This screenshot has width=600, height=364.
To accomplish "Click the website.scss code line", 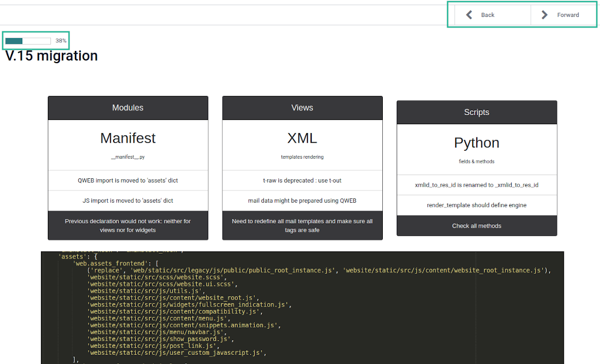I will pos(157,277).
